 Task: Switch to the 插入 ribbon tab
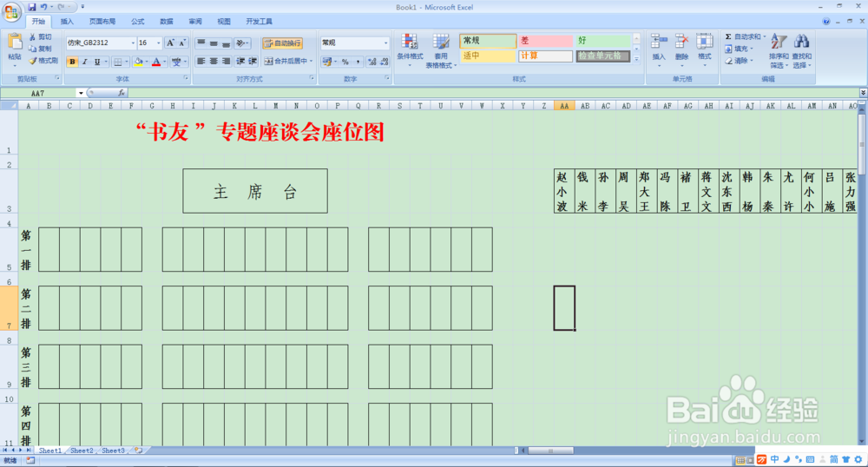tap(67, 22)
